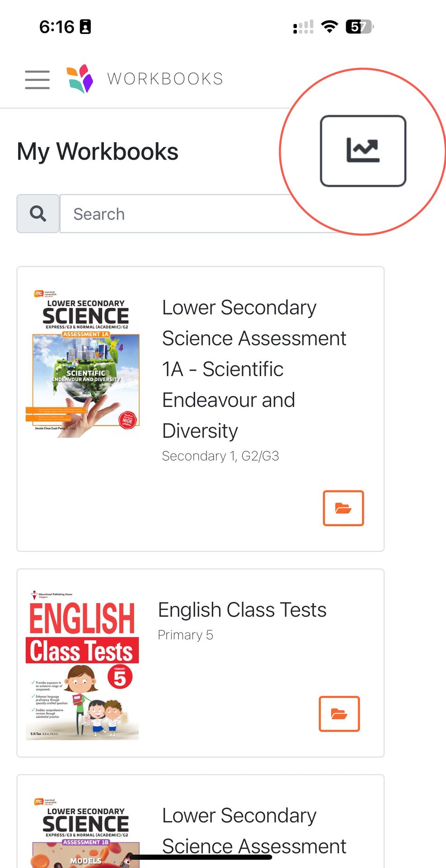Image resolution: width=446 pixels, height=868 pixels.
Task: Tap the WORKBOOKS header title
Action: 165,79
